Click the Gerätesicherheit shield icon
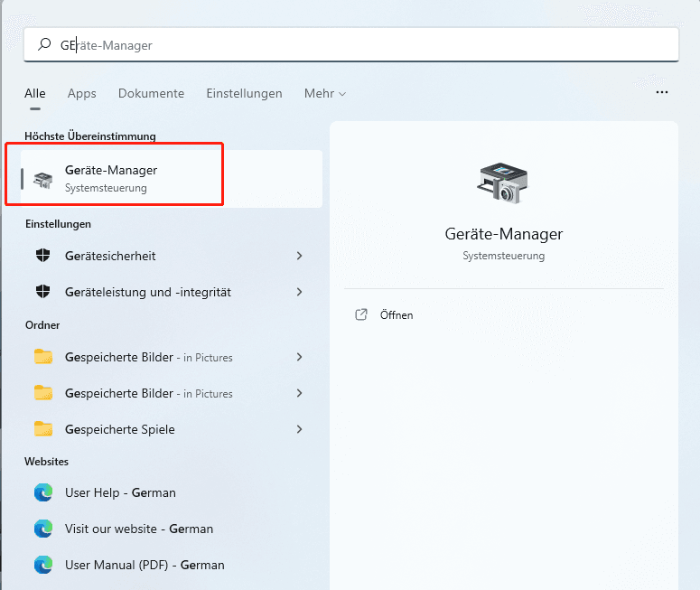 [x=42, y=256]
